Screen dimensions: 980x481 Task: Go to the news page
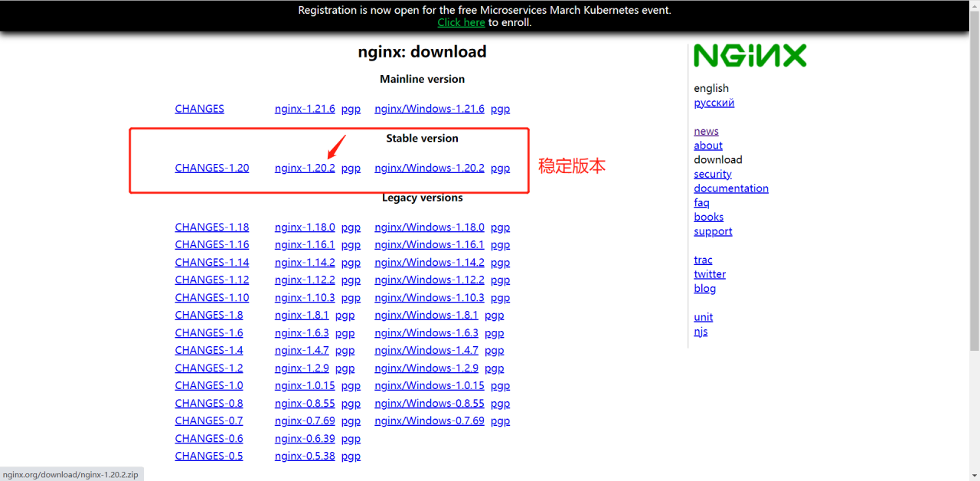pyautogui.click(x=706, y=131)
